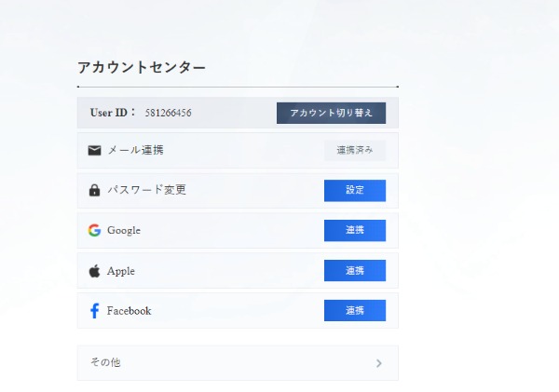This screenshot has height=392, width=559.
Task: Click the Google text label
Action: click(124, 230)
